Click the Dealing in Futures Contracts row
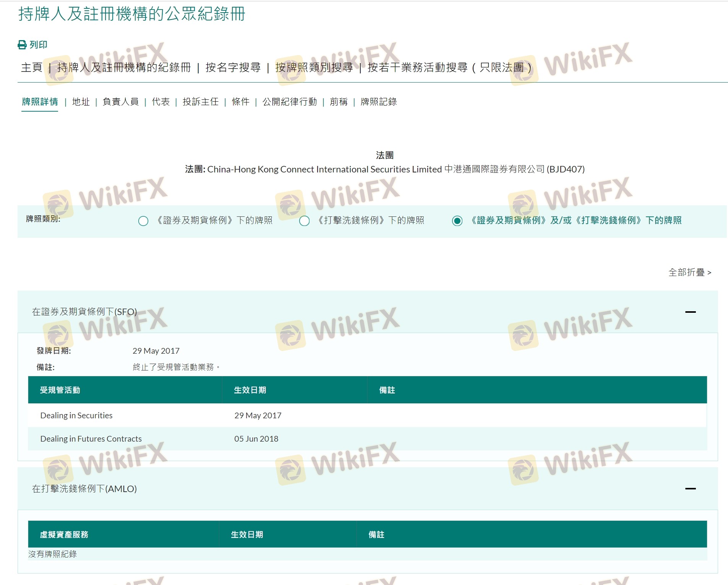Screen dimensions: 728x585 (367, 439)
